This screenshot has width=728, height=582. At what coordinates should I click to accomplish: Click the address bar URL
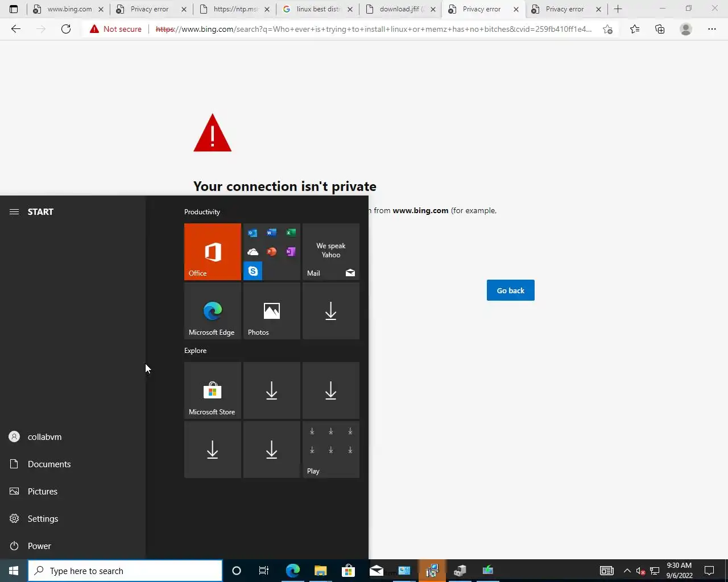point(373,29)
